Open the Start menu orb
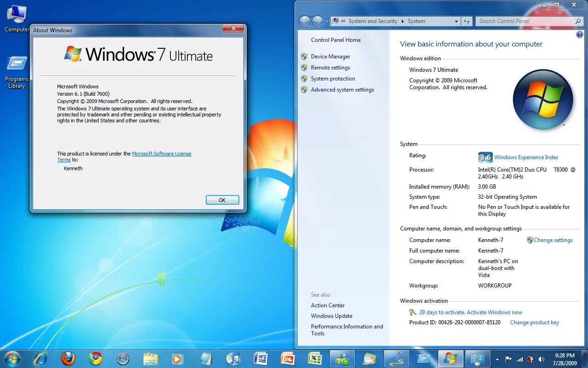This screenshot has width=588, height=368. (12, 359)
